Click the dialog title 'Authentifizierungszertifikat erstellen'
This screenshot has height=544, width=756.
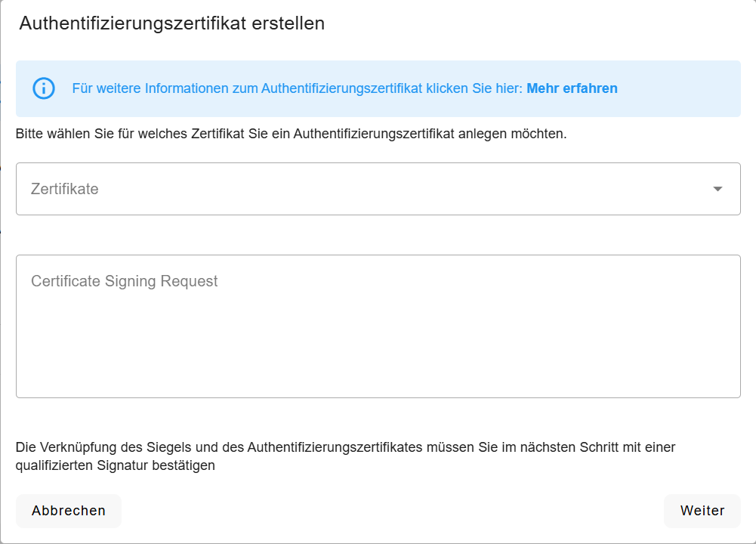click(x=172, y=23)
